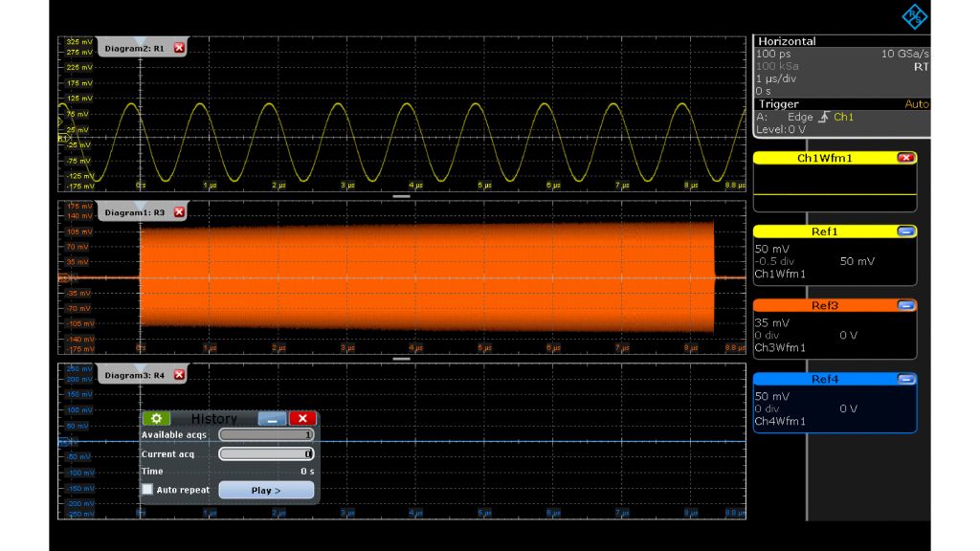
Task: Select the Diagram2: R1 tab label
Action: [x=134, y=48]
